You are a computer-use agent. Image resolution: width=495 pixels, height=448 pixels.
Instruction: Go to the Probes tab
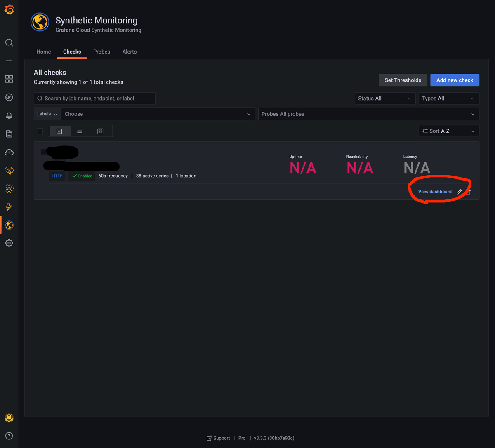(x=101, y=52)
